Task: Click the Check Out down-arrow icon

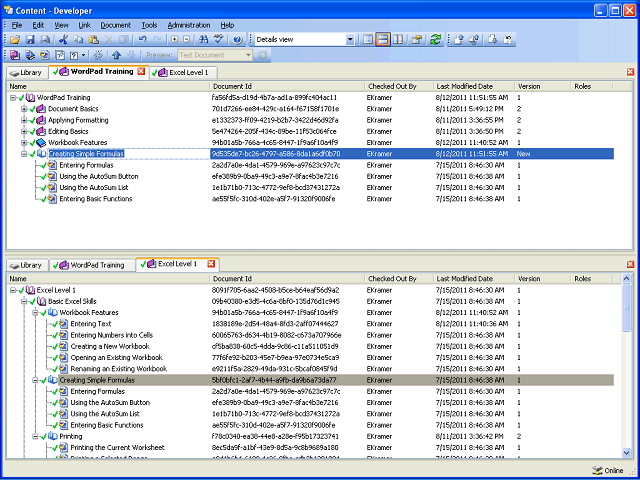Action: pyautogui.click(x=492, y=40)
